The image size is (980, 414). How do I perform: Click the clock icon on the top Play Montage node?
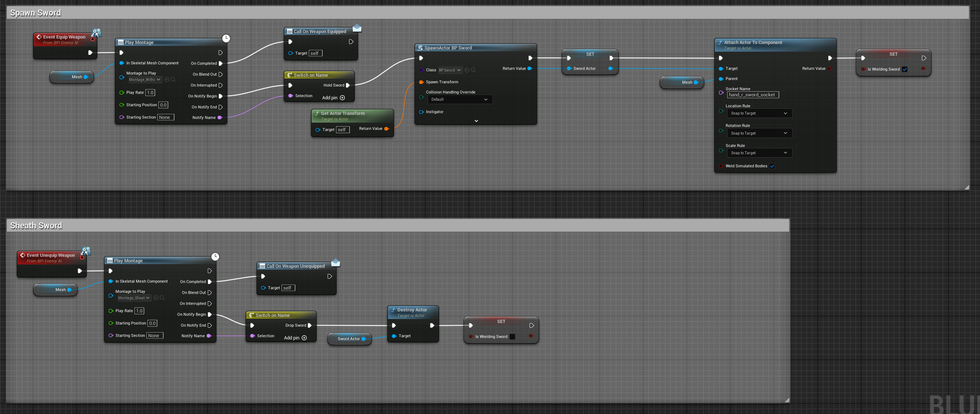click(226, 38)
